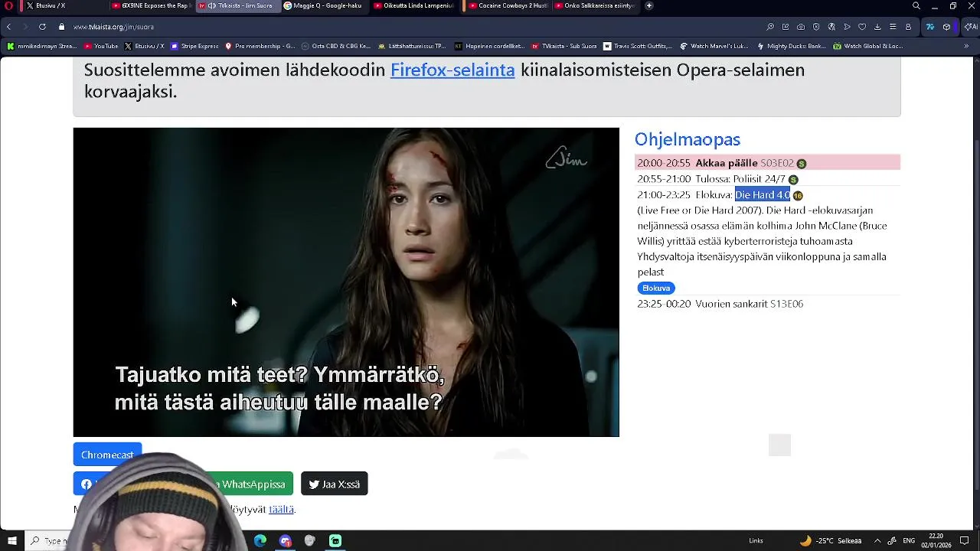Image resolution: width=980 pixels, height=551 pixels.
Task: Click the Opera logo menu button
Action: tap(8, 6)
